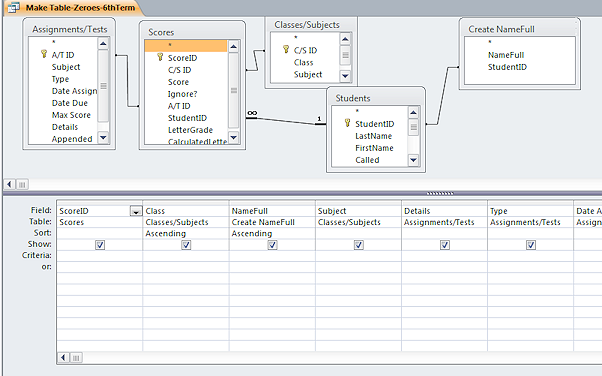
Task: Click scroll down arrow in Scores table
Action: (x=233, y=137)
